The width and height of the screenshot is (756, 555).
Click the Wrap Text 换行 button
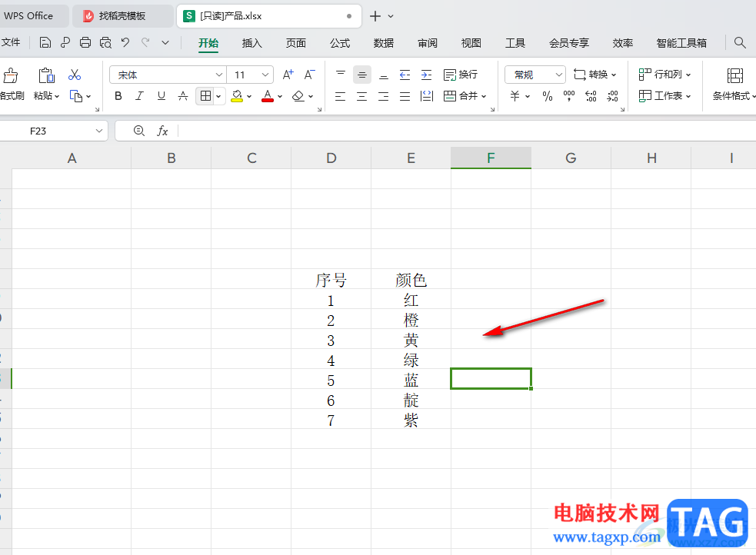point(461,75)
